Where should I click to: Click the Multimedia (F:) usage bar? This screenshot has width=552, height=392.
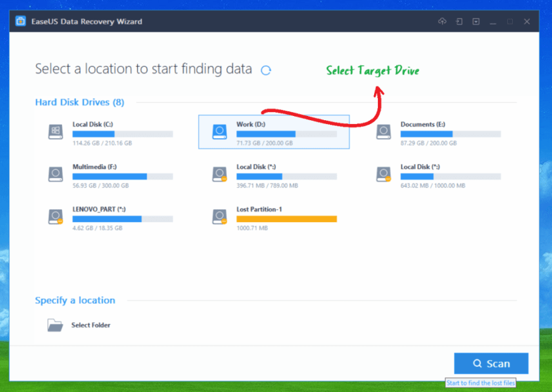pos(123,177)
